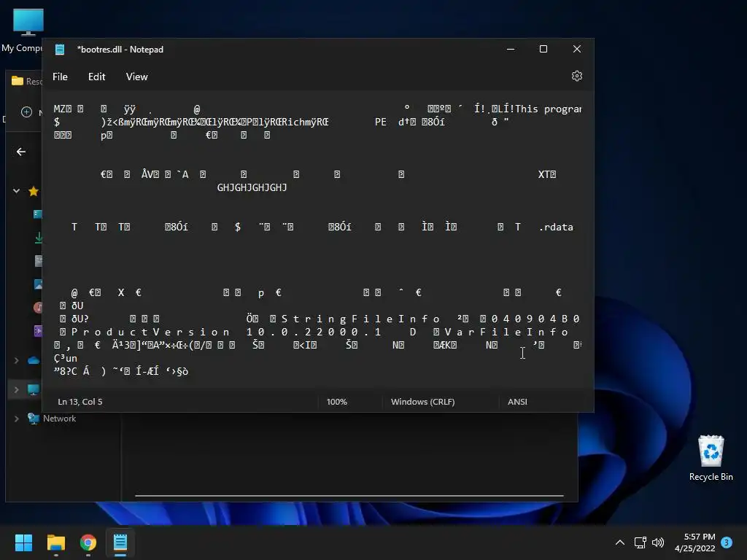Click the Ln 13, Col 5 status entry
Viewport: 747px width, 560px height.
[x=80, y=402]
